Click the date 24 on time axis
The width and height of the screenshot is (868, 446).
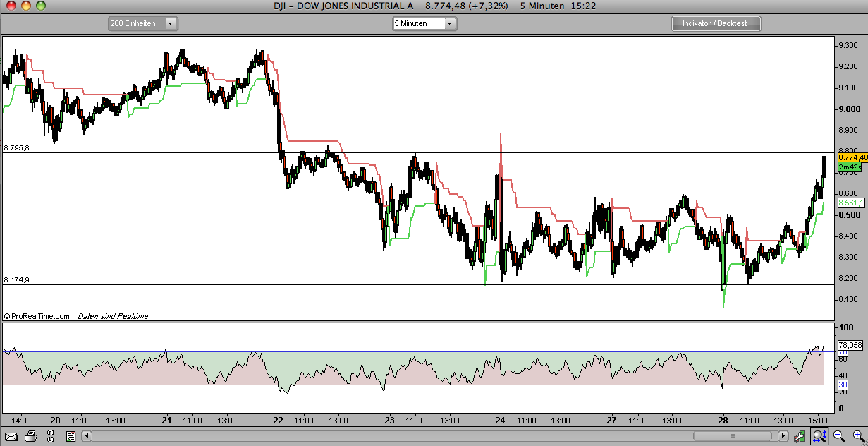[x=501, y=420]
